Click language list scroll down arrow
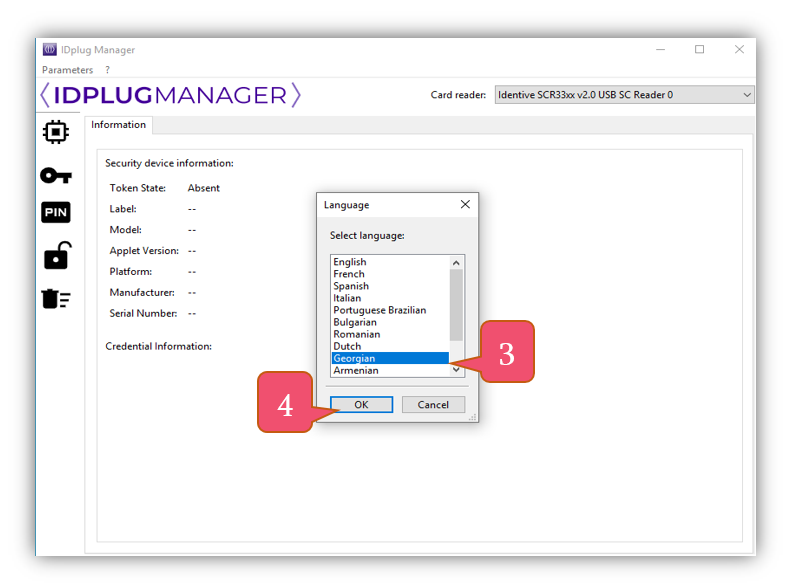Viewport: 788px width, 584px height. (457, 370)
